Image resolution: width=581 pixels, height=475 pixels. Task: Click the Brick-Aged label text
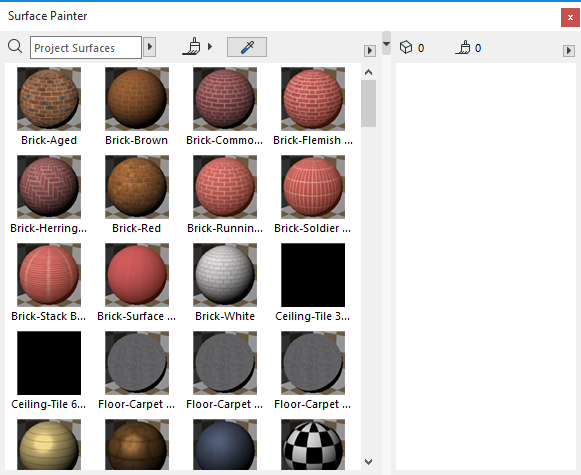(49, 140)
